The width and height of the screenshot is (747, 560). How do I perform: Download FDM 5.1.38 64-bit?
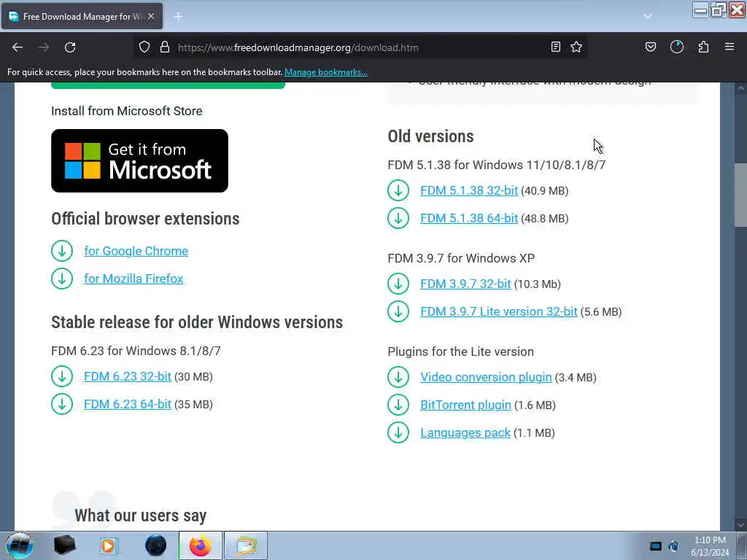point(469,218)
